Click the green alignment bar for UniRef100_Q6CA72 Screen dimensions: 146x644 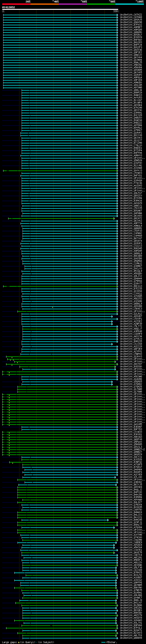(x=62, y=218)
